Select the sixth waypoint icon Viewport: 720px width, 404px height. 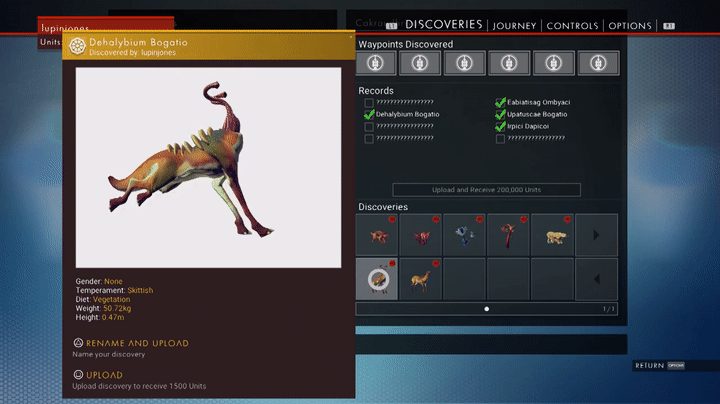click(x=598, y=63)
